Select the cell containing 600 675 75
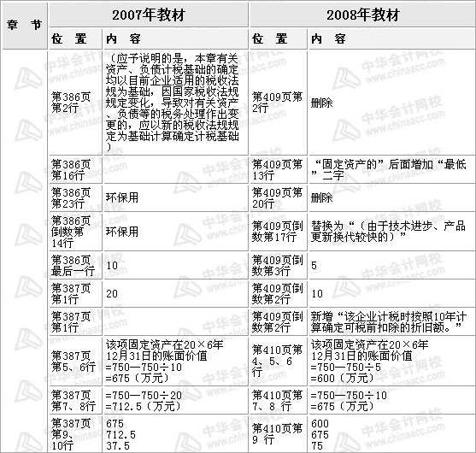The width and height of the screenshot is (476, 453). point(392,434)
